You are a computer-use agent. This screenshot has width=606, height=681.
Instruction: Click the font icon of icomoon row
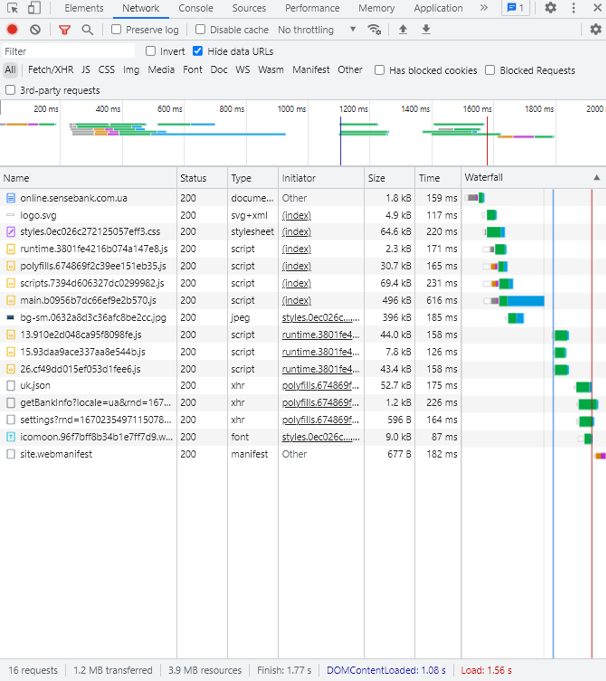click(x=11, y=437)
